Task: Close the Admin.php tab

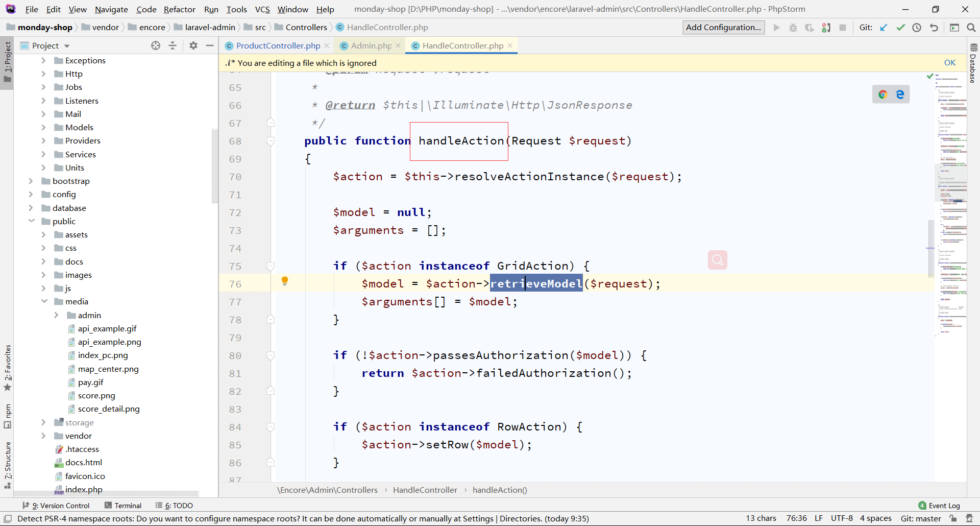Action: click(x=398, y=45)
